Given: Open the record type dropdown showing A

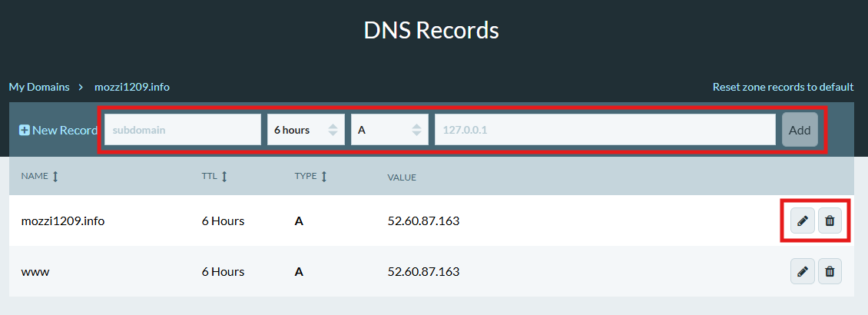Looking at the screenshot, I should [389, 130].
